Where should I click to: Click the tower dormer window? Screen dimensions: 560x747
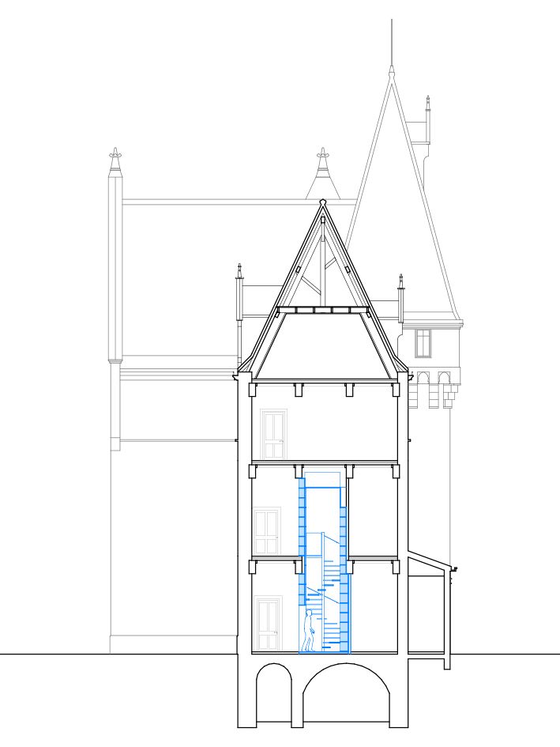(423, 343)
